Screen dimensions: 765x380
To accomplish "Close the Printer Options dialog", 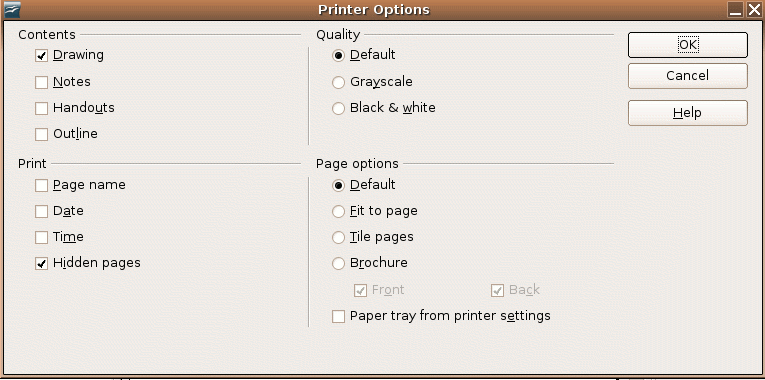I will (x=754, y=9).
